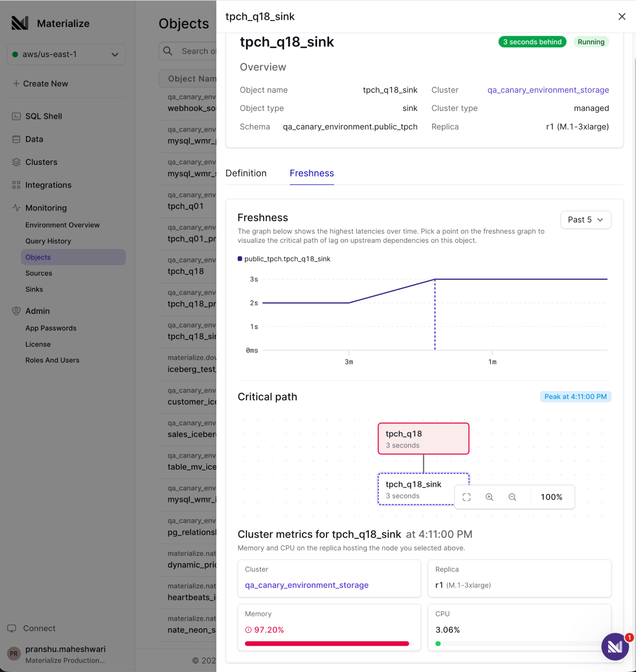Open License under Admin
Viewport: 636px width, 672px height.
(38, 344)
